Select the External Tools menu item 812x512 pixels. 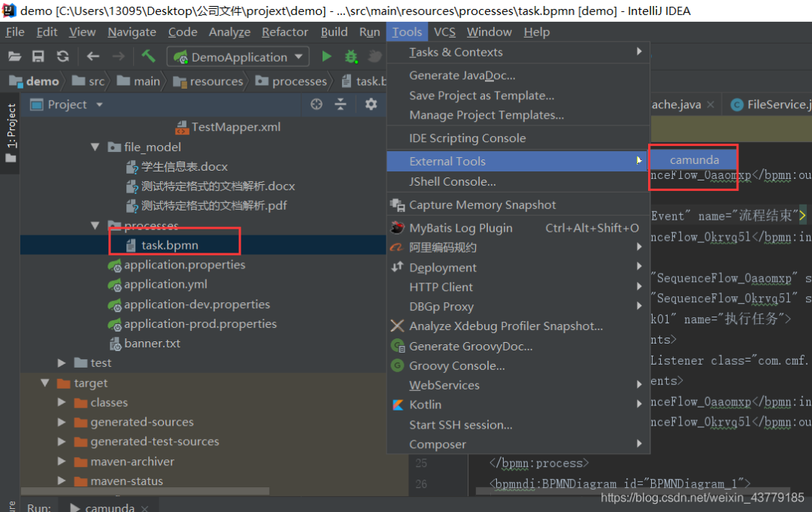(x=518, y=161)
